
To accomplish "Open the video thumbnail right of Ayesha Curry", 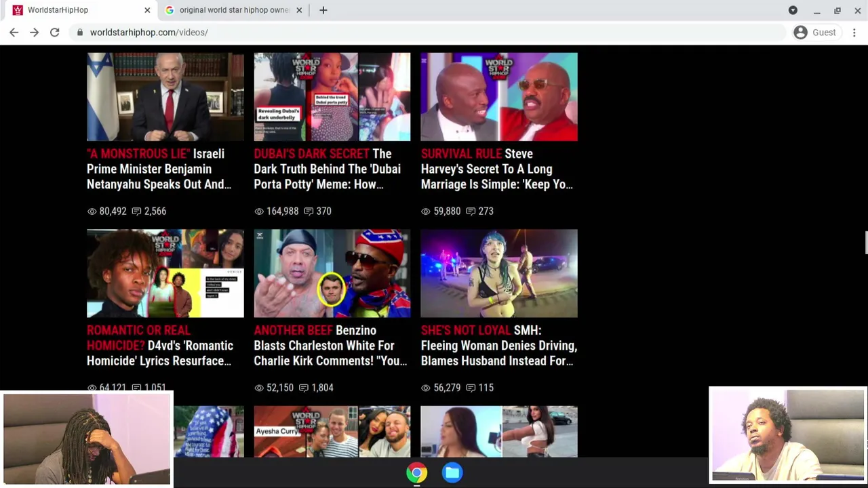I will [x=499, y=432].
